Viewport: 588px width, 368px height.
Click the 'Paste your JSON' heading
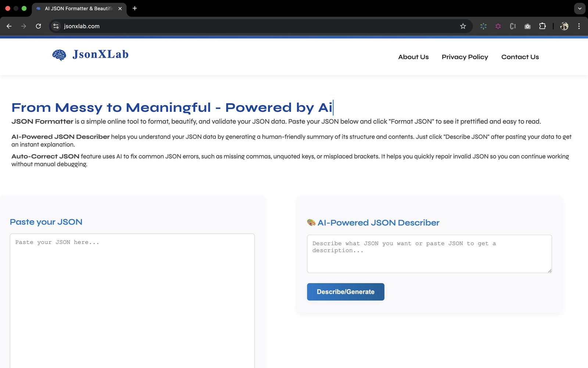coord(46,222)
